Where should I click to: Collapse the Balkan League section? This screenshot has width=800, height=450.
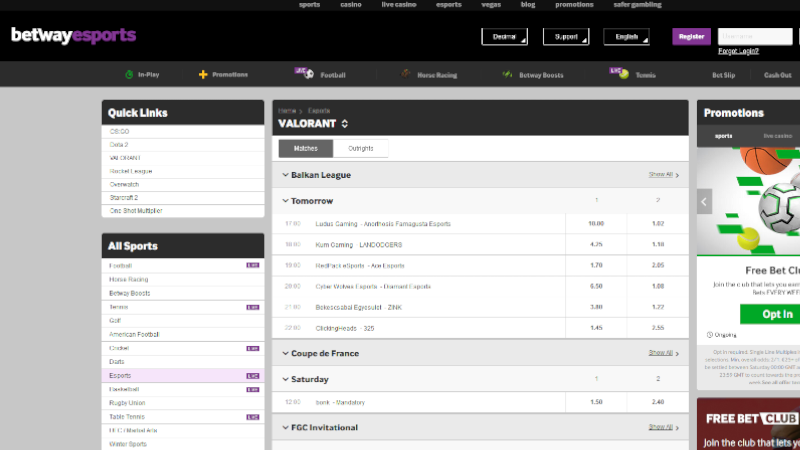point(285,175)
